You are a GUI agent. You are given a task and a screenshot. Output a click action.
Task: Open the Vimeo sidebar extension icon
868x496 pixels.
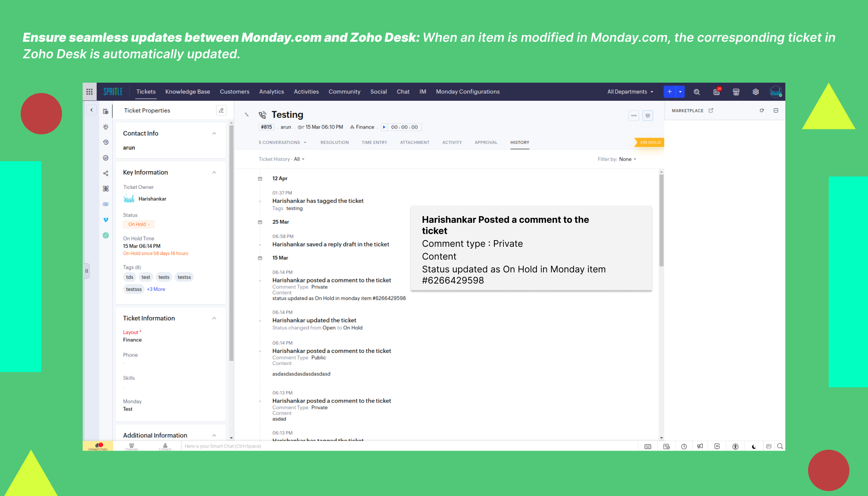pos(106,220)
